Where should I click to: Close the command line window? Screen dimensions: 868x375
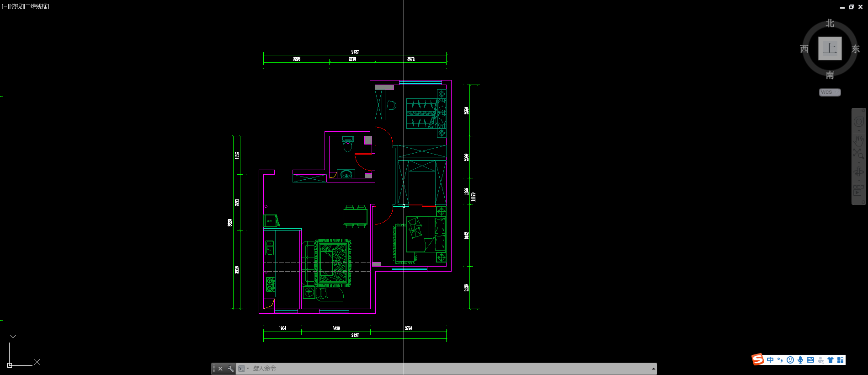(220, 369)
